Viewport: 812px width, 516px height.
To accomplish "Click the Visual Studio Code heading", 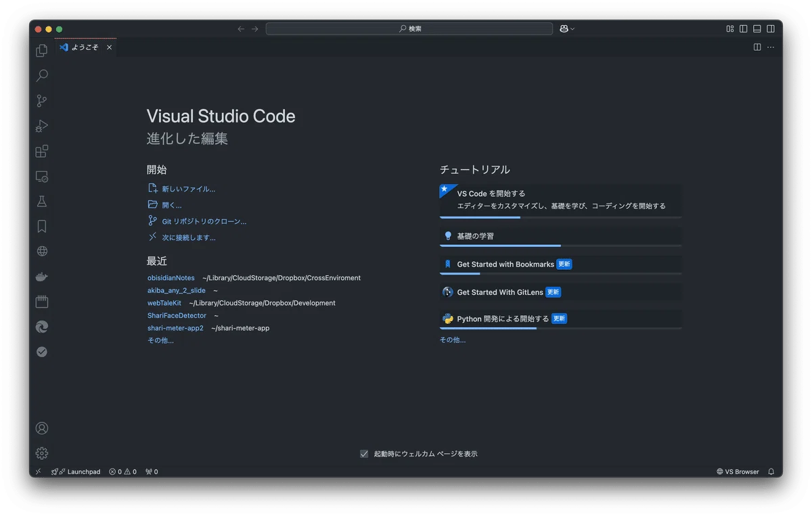I will tap(221, 116).
